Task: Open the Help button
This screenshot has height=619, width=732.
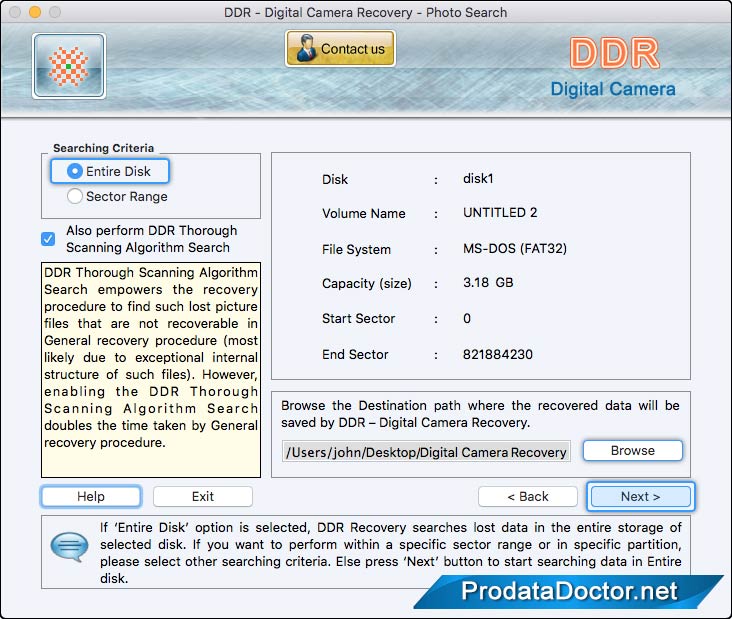Action: tap(91, 496)
